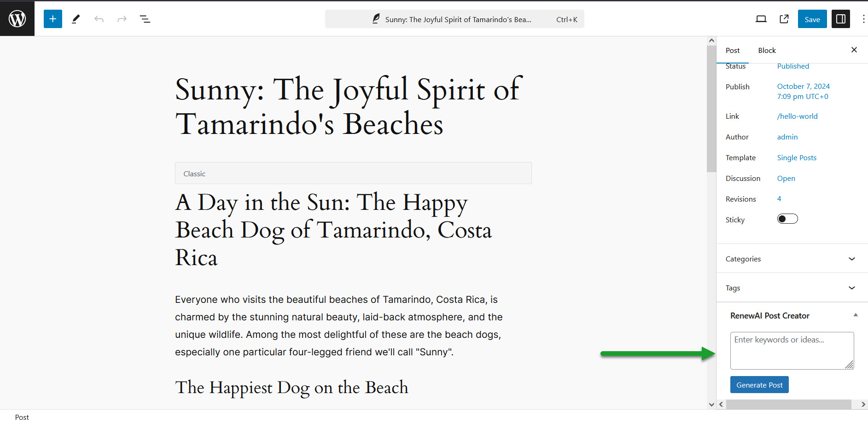Click the laptop preview view icon
868x423 pixels.
(761, 19)
